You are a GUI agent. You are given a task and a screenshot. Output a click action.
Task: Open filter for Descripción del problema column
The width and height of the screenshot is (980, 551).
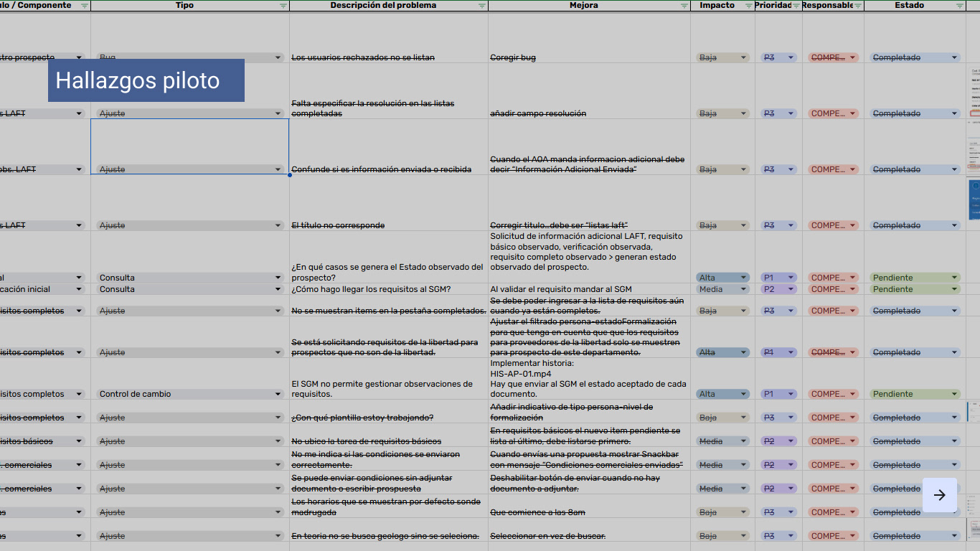point(482,6)
